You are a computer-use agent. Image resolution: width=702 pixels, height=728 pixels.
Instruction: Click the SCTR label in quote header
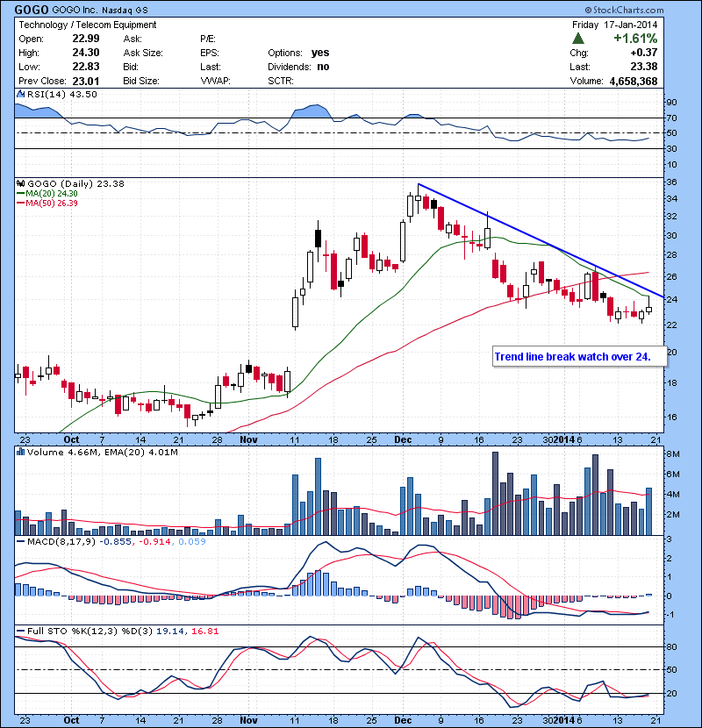pyautogui.click(x=280, y=82)
